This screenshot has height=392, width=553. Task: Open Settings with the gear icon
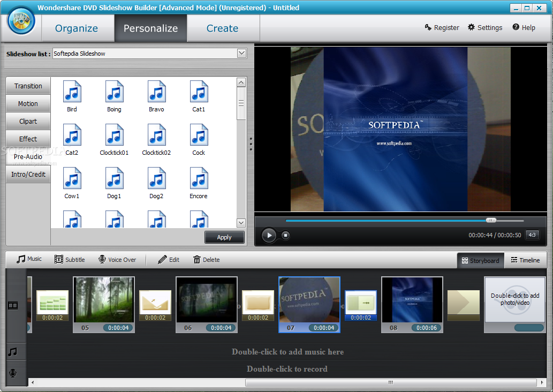tap(485, 27)
